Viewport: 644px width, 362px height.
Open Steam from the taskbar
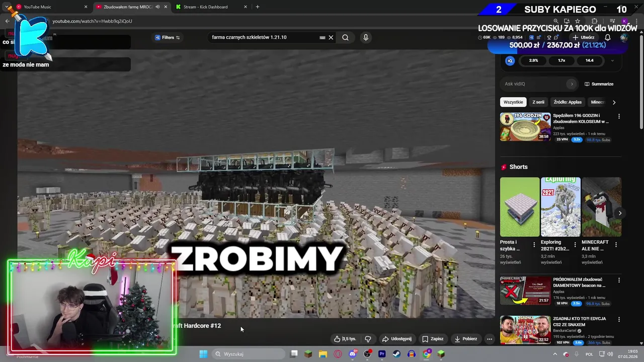(x=396, y=354)
